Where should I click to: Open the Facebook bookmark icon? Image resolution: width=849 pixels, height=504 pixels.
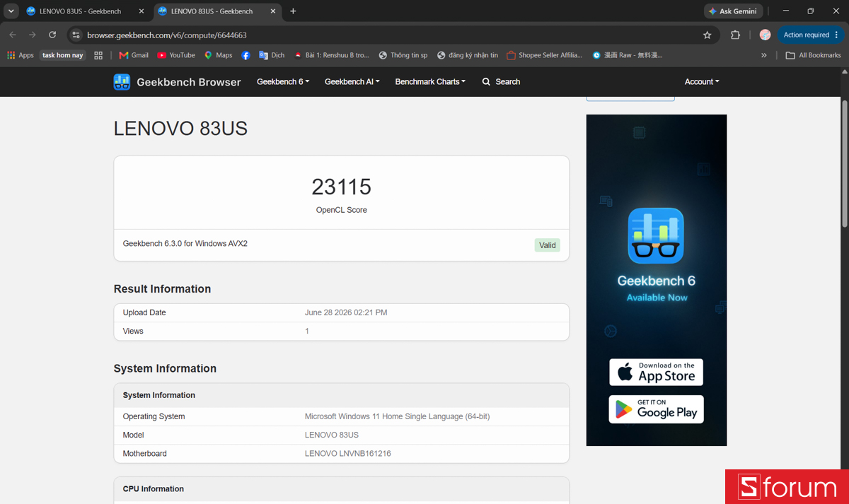click(246, 55)
